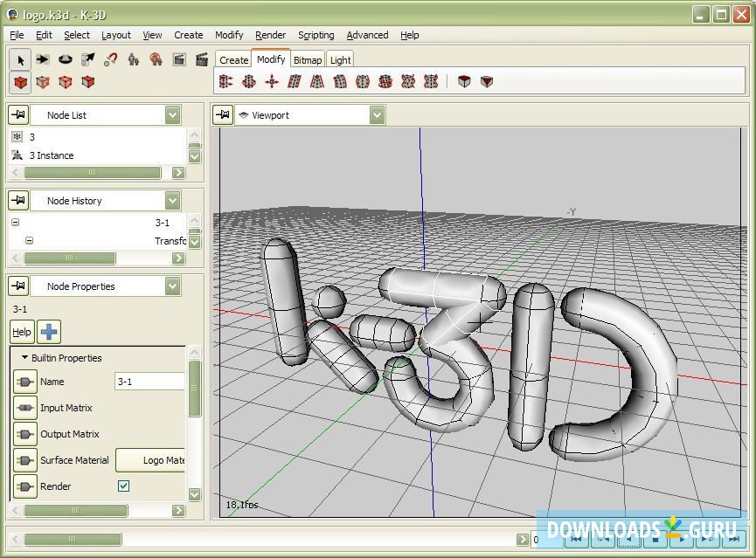The image size is (756, 558).
Task: Collapse the Builtin Properties section
Action: pyautogui.click(x=24, y=357)
